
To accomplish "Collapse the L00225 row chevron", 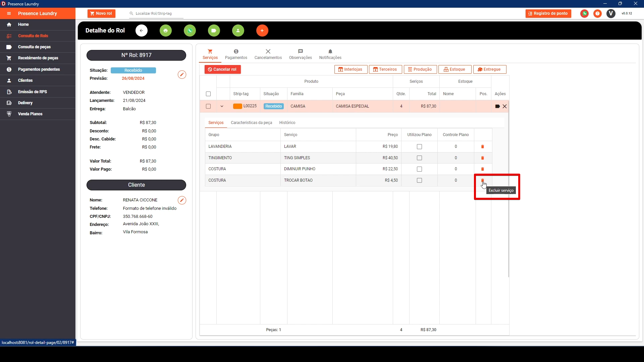I will click(x=222, y=106).
